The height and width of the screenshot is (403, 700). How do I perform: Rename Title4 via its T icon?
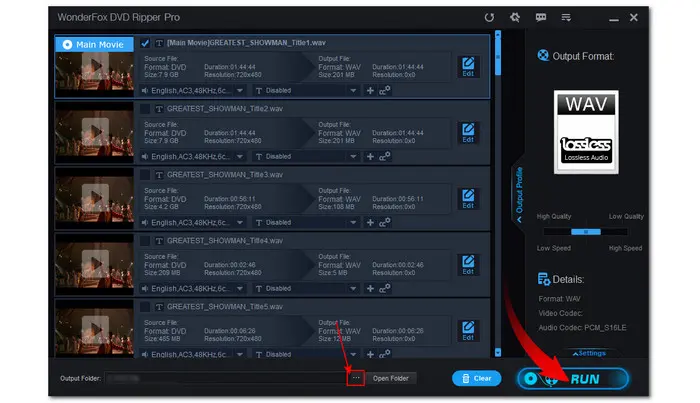[159, 241]
